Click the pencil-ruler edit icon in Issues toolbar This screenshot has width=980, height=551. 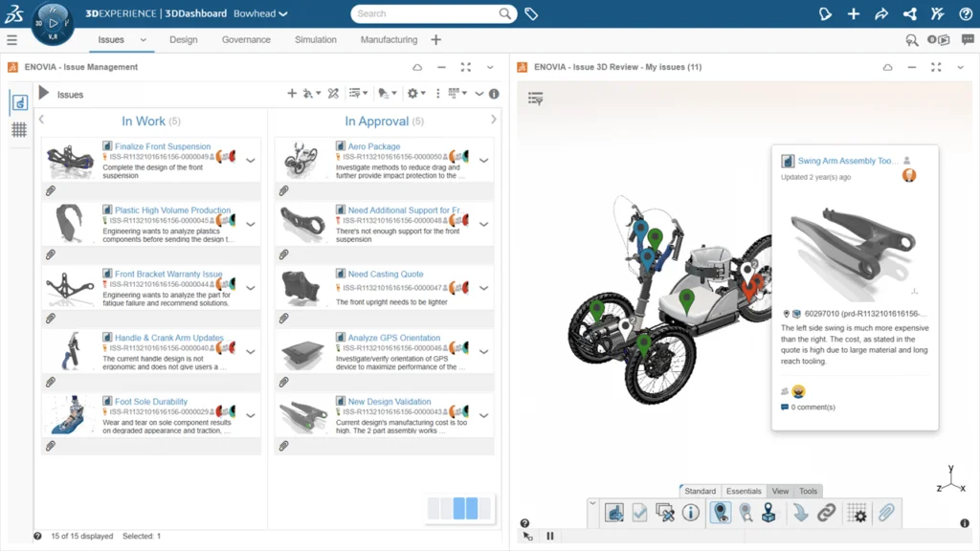333,94
